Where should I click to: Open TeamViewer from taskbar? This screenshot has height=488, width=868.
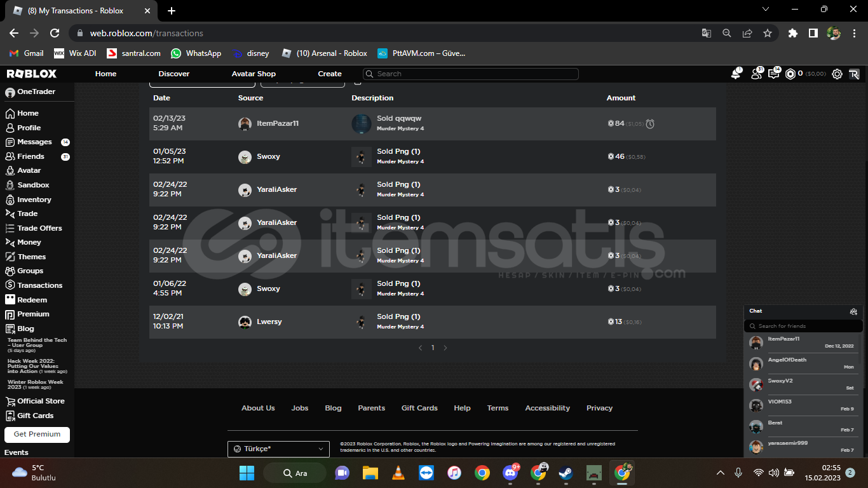tap(426, 473)
